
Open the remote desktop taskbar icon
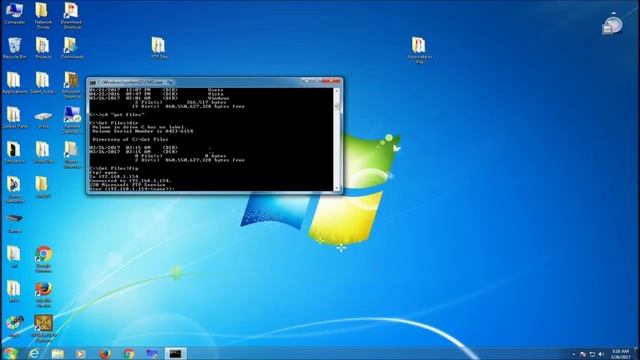(x=152, y=353)
